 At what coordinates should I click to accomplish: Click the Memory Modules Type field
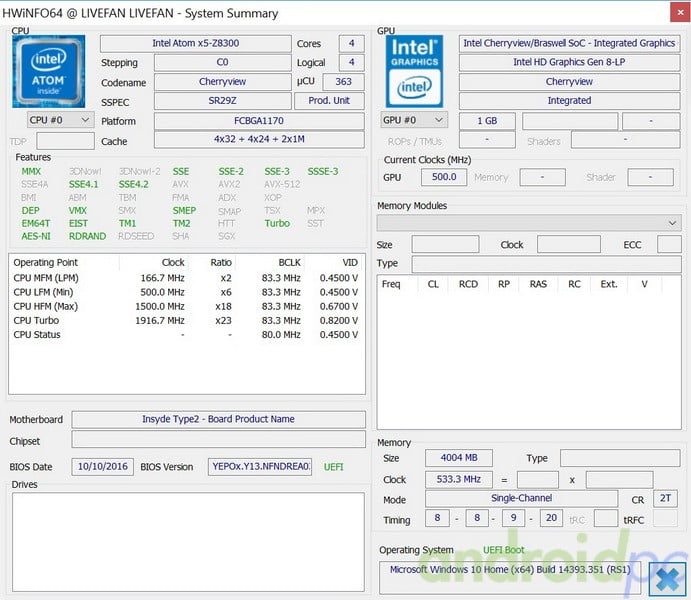click(x=546, y=264)
